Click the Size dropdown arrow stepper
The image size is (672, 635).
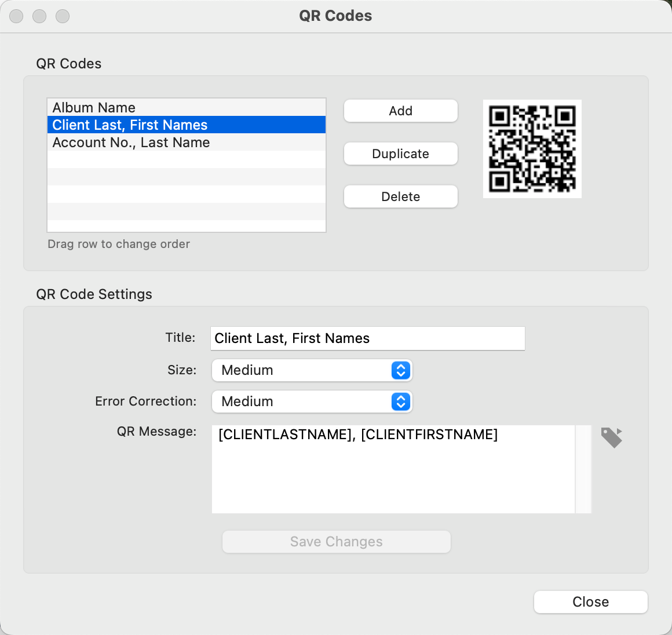click(x=401, y=370)
